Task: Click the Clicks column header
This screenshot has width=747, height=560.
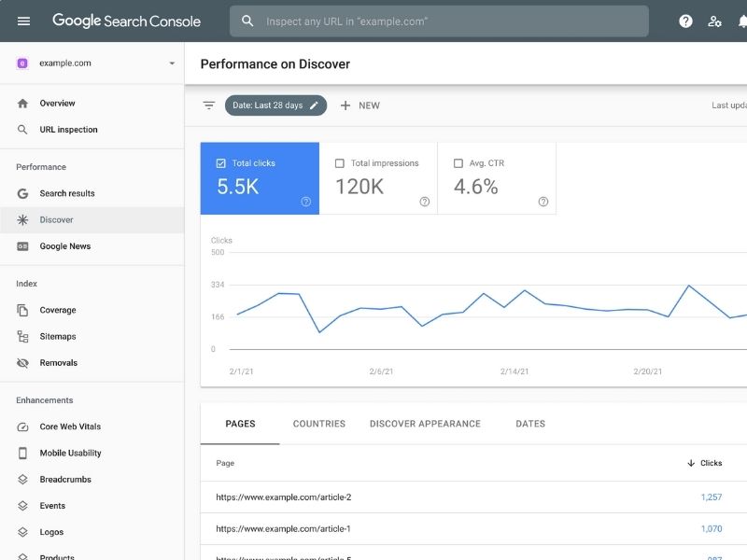Action: click(x=711, y=463)
